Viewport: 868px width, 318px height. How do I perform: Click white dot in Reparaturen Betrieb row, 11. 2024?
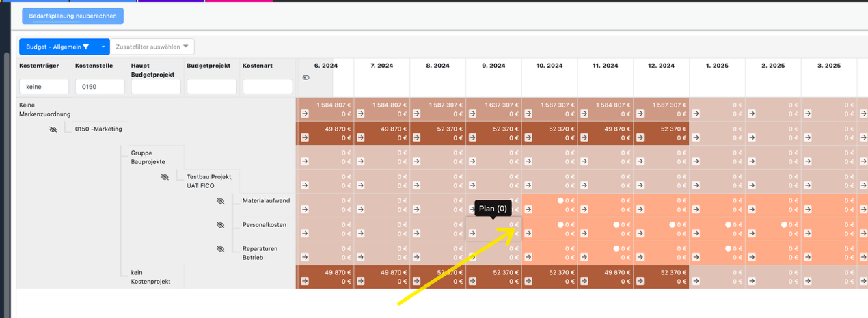click(616, 248)
